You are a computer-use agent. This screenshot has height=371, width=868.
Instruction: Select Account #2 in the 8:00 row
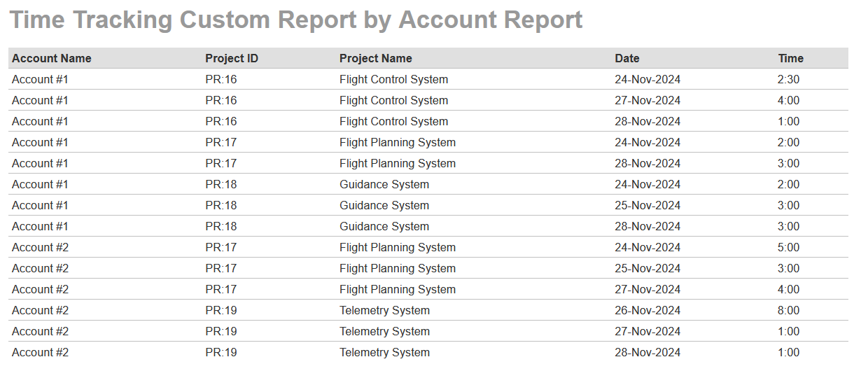40,311
